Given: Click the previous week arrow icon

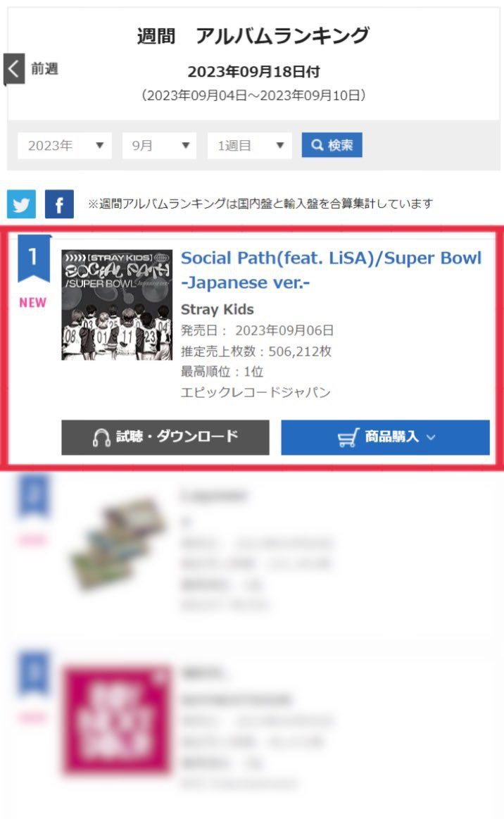Looking at the screenshot, I should [x=14, y=69].
